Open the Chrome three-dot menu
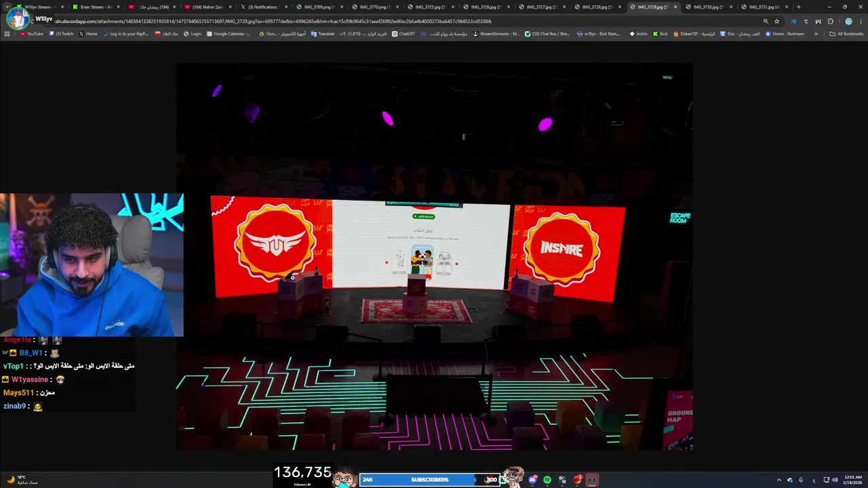This screenshot has width=868, height=488. (x=860, y=21)
